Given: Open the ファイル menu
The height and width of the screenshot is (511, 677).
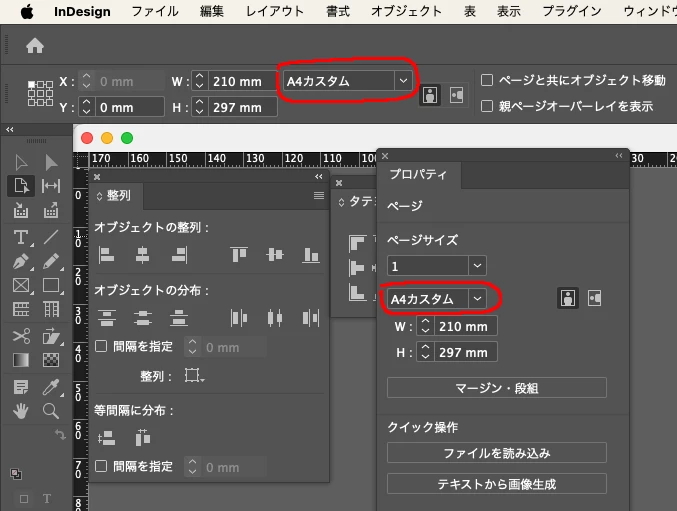Looking at the screenshot, I should point(155,11).
